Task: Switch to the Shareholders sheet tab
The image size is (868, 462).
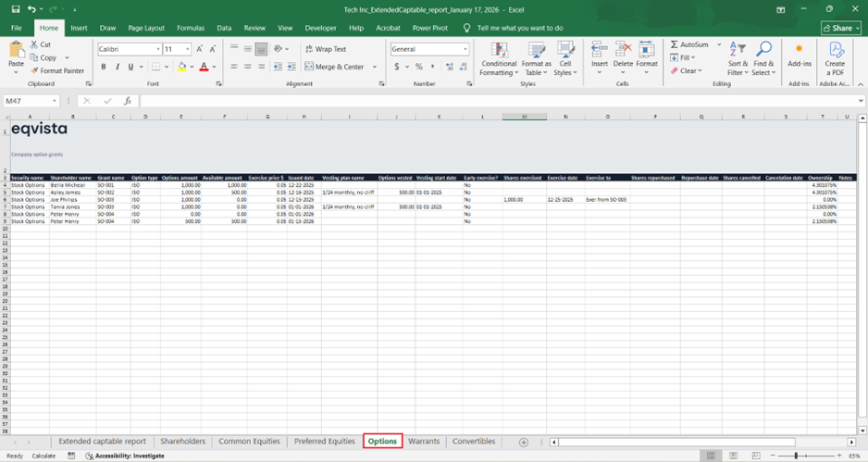Action: click(x=182, y=442)
